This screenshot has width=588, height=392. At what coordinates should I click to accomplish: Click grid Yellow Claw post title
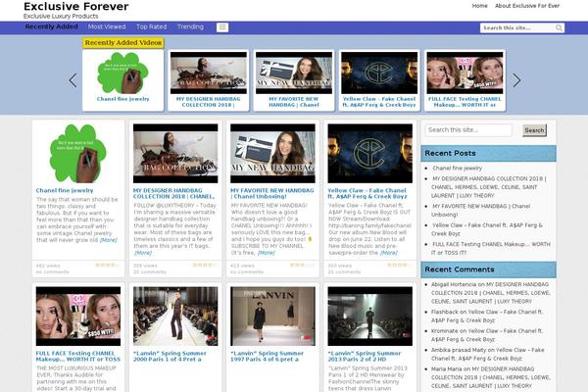[367, 193]
